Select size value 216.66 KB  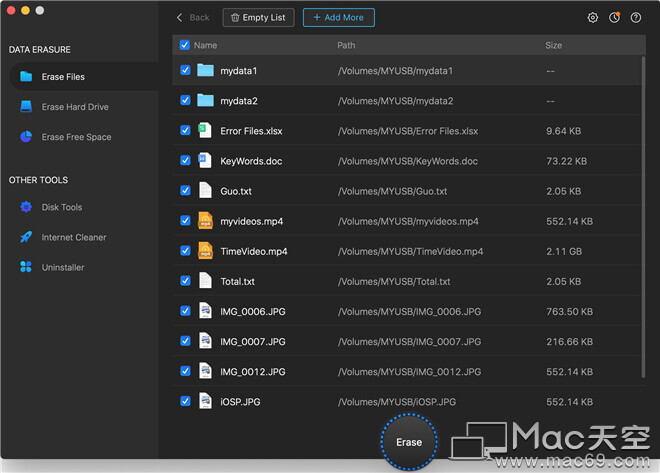coord(570,342)
